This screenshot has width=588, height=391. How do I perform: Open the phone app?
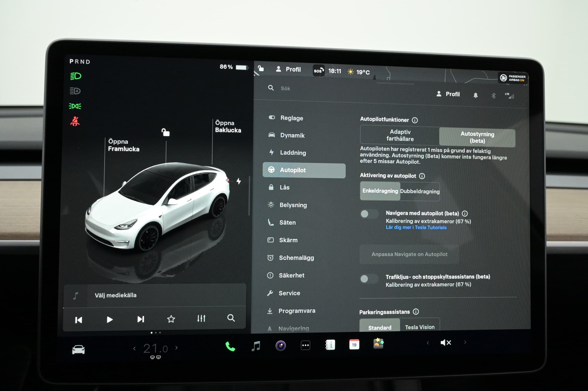pyautogui.click(x=230, y=346)
